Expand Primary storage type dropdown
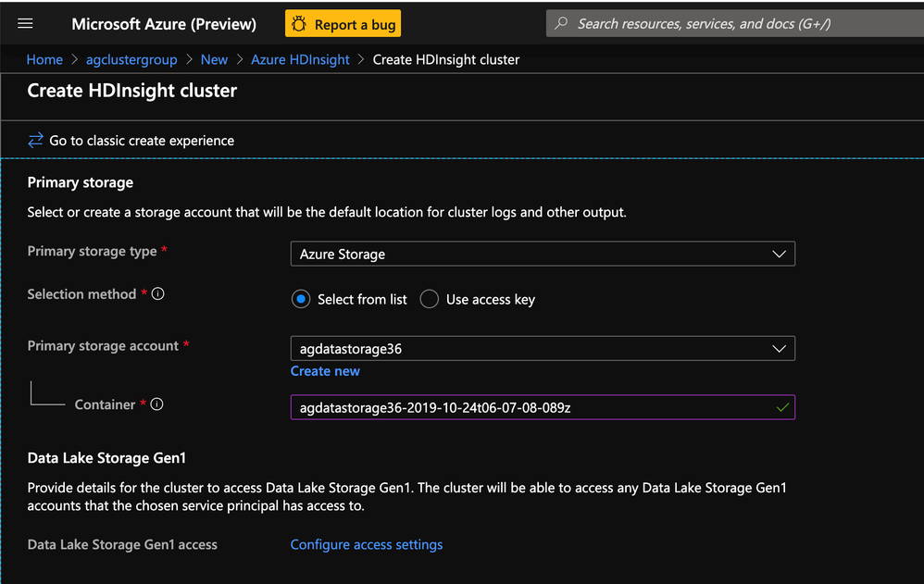Screen dimensions: 924x584 coord(780,255)
